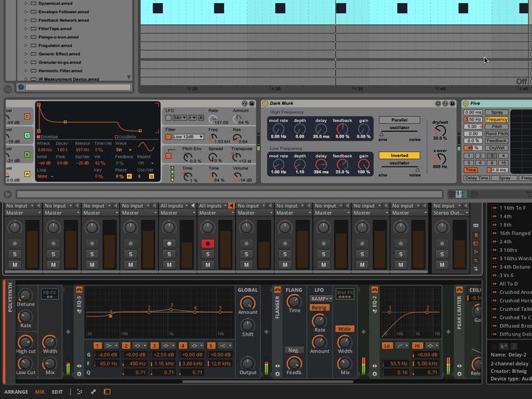Image resolution: width=532 pixels, height=399 pixels.
Task: Enable the Flanger Neg. button
Action: click(x=294, y=350)
